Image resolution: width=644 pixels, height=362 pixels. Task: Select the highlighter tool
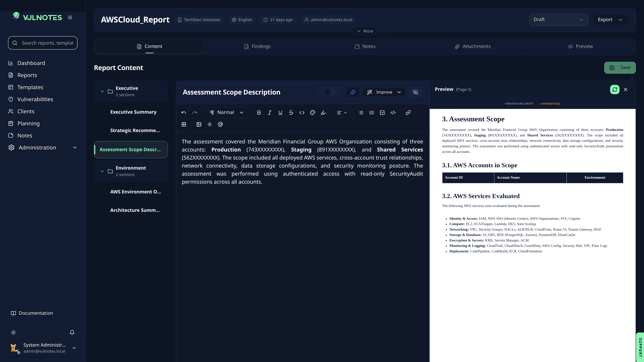point(323,112)
